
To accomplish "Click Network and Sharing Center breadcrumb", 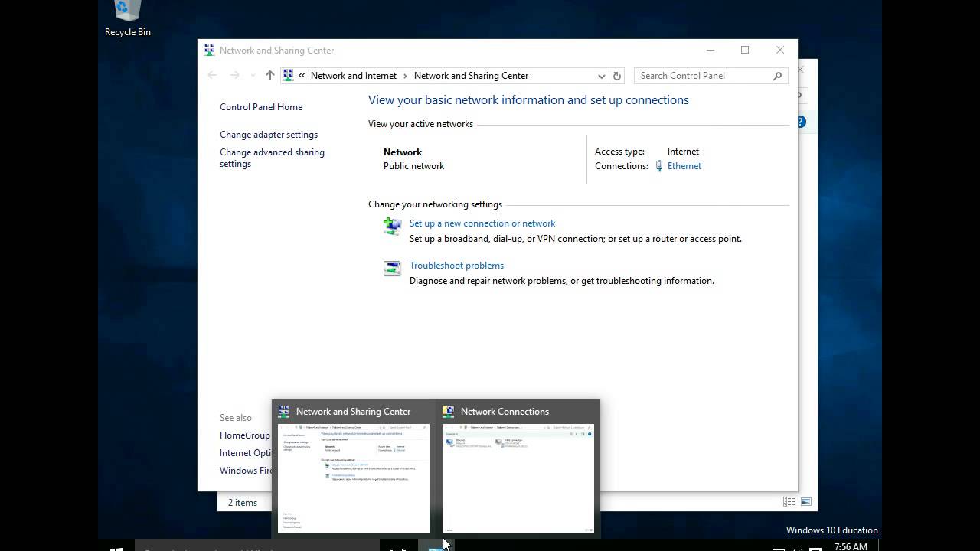I will [471, 76].
